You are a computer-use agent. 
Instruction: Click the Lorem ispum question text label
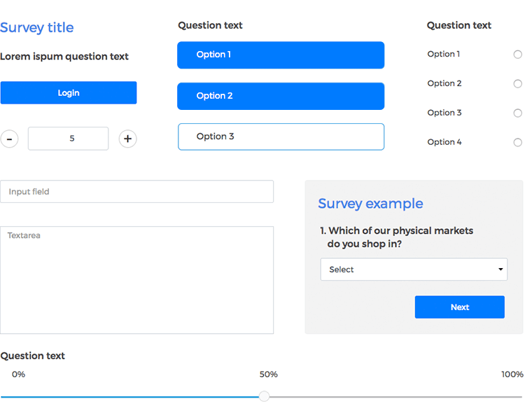click(64, 56)
